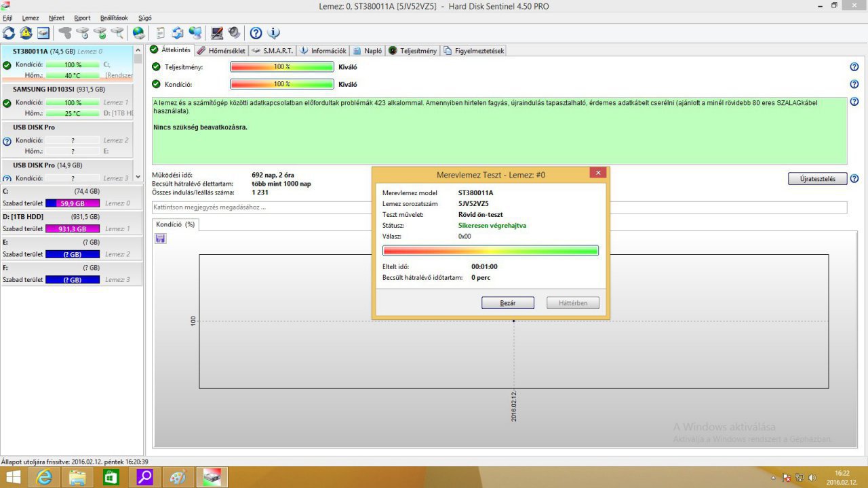This screenshot has height=488, width=868.
Task: Select the USB DISK Pro entry without size
Action: (x=67, y=139)
